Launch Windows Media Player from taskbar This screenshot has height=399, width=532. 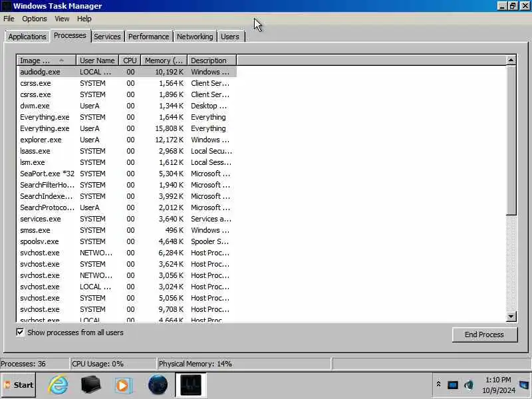point(122,385)
